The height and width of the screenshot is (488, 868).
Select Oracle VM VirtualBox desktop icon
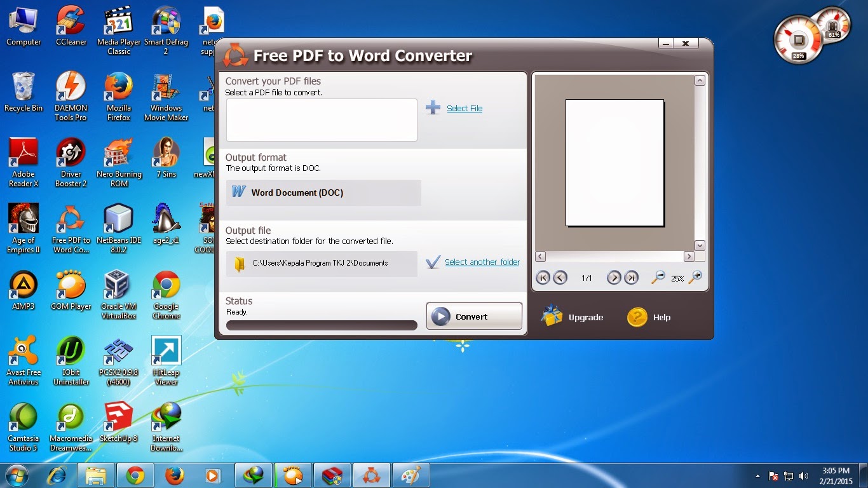119,295
